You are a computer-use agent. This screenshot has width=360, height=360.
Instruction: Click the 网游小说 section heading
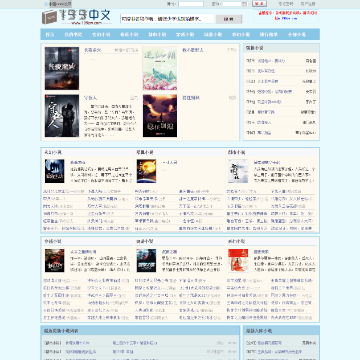click(145, 241)
